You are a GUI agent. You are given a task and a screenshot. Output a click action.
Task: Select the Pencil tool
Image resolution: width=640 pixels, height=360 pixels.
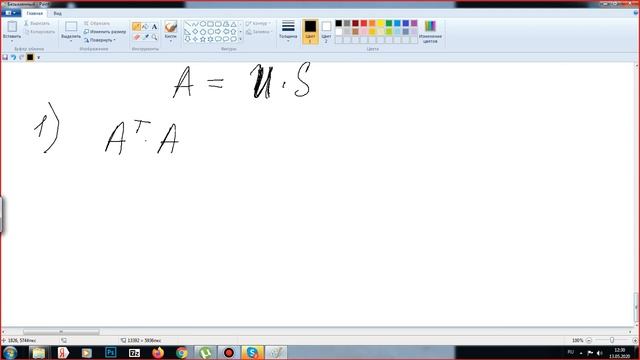click(x=136, y=27)
